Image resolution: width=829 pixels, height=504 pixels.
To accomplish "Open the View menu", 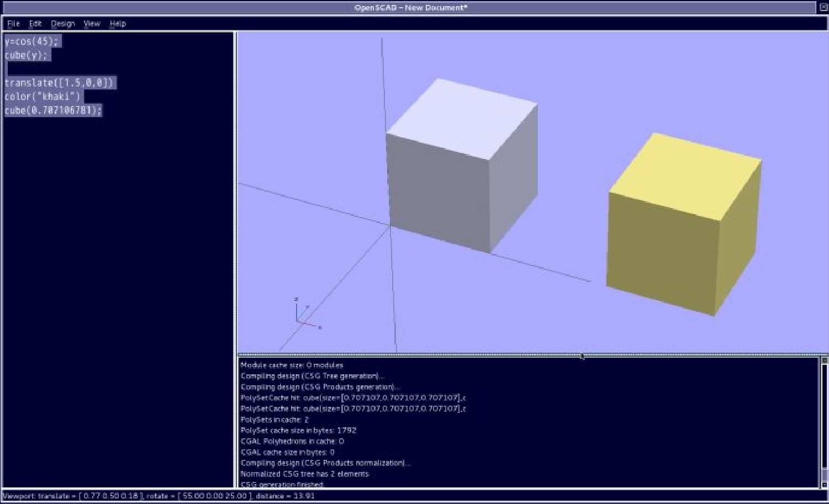I will (92, 24).
